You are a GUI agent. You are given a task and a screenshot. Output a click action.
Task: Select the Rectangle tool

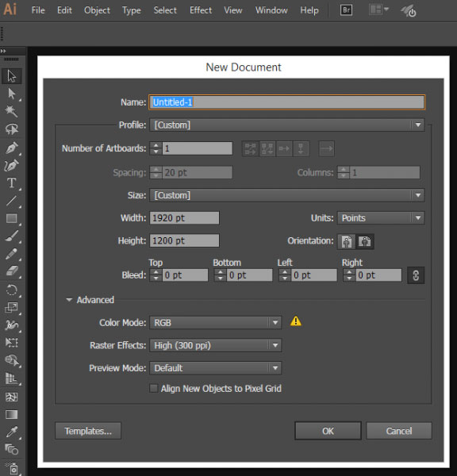(12, 218)
